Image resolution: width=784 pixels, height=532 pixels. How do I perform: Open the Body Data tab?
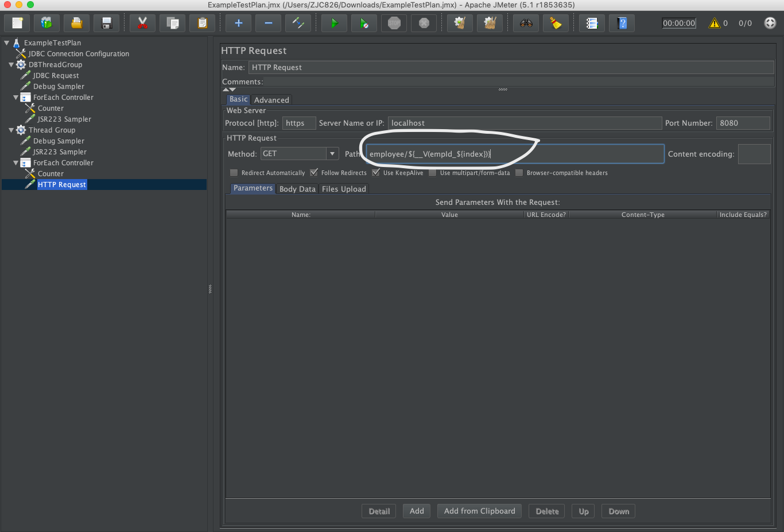(x=297, y=189)
